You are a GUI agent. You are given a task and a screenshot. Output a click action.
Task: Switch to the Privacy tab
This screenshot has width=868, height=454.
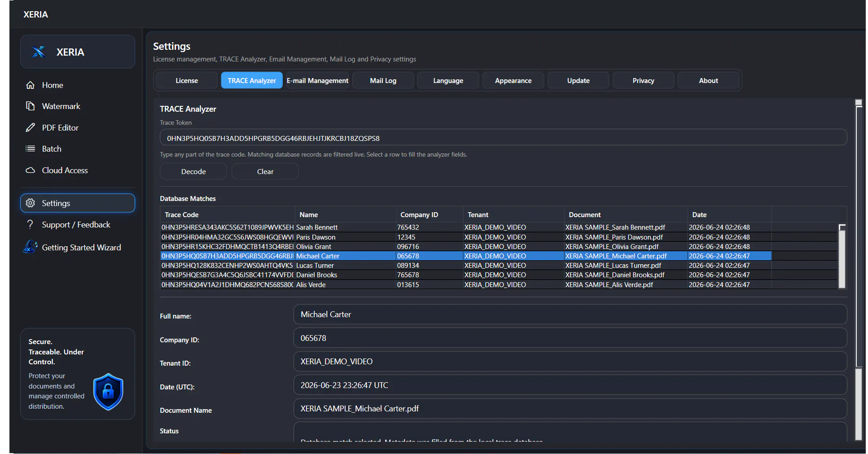pos(643,81)
